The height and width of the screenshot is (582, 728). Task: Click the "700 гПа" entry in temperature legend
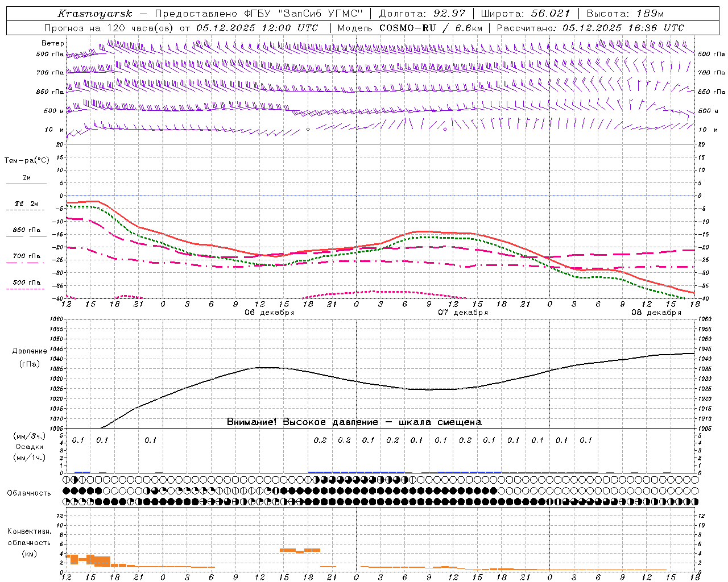point(27,256)
